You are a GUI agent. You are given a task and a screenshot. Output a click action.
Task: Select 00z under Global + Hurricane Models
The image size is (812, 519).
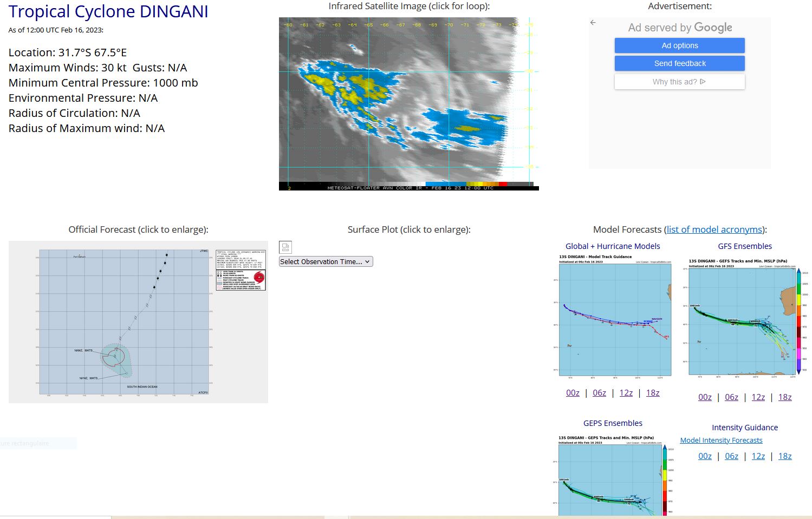[x=573, y=393]
